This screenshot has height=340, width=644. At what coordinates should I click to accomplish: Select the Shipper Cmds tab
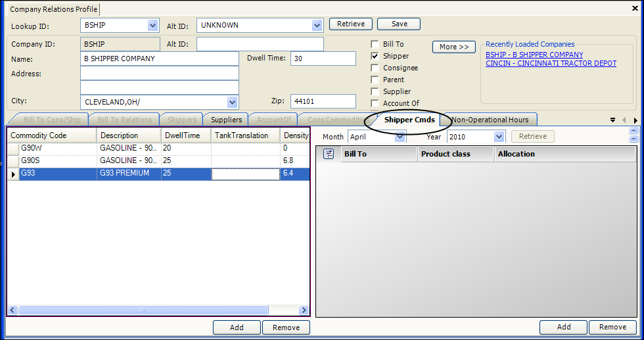(409, 120)
